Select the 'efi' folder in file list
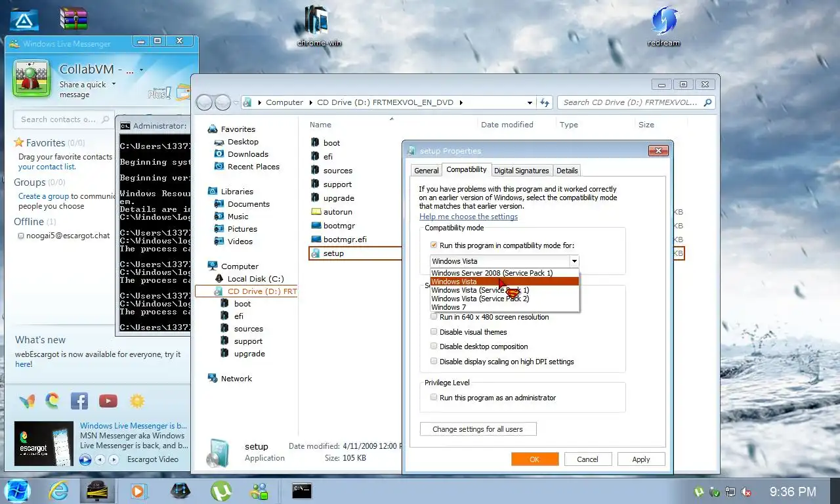 click(x=322, y=156)
